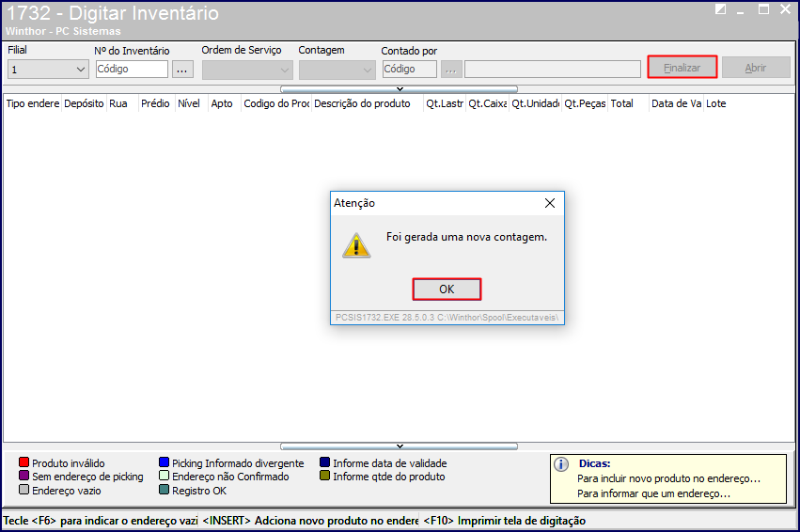Open inventory search ellipsis button
Viewport: 800px width, 532px height.
[182, 70]
